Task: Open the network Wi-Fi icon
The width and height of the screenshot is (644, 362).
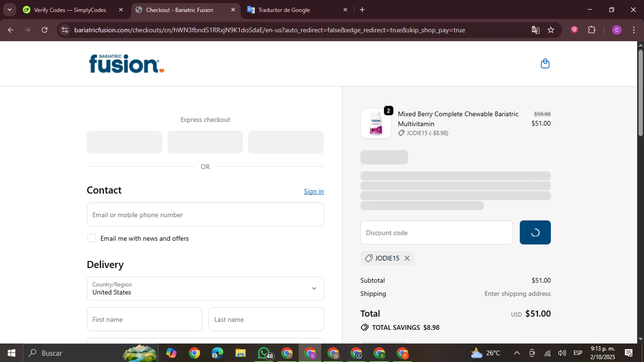Action: coord(547,353)
